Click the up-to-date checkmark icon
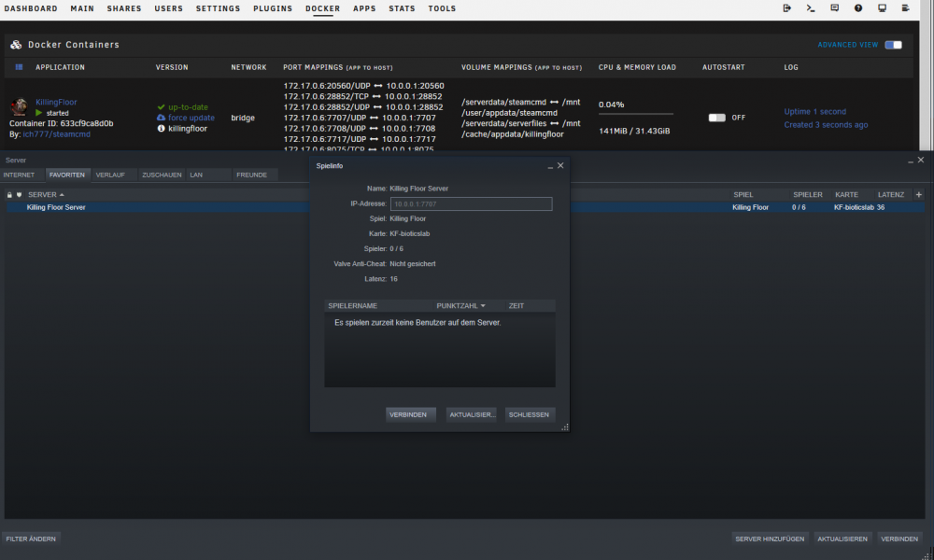Screen dimensions: 934x560 [161, 107]
